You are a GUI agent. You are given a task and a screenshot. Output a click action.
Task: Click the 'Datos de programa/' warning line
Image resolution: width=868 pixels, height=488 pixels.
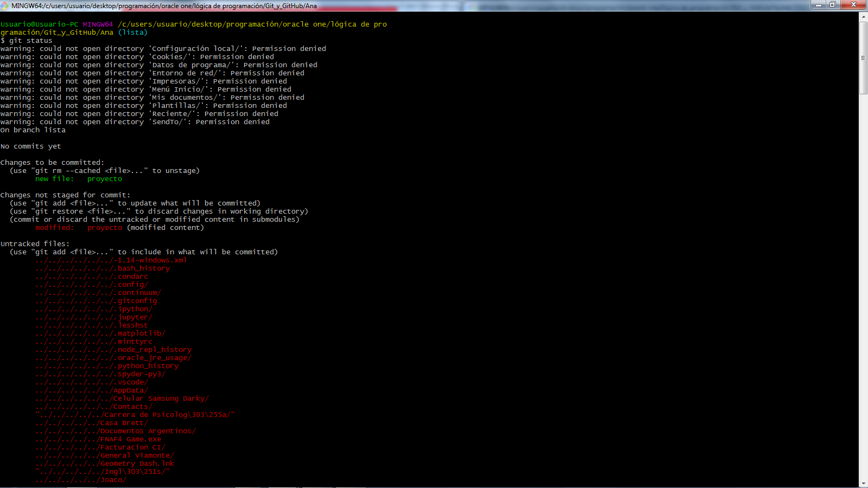pos(159,65)
